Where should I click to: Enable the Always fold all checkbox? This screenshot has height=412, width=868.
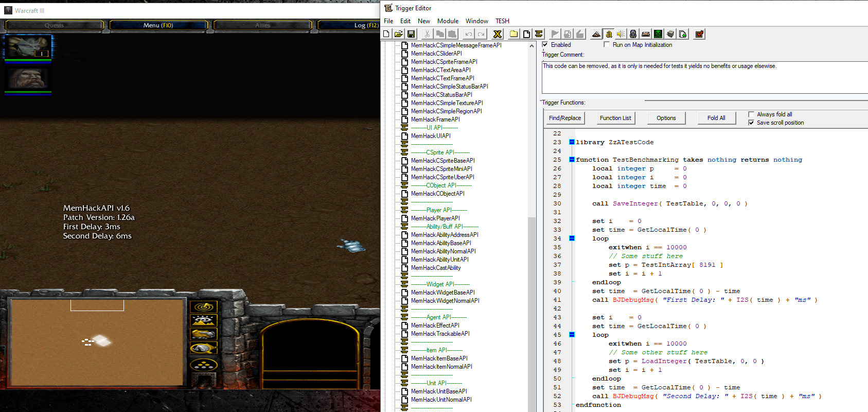tap(751, 114)
